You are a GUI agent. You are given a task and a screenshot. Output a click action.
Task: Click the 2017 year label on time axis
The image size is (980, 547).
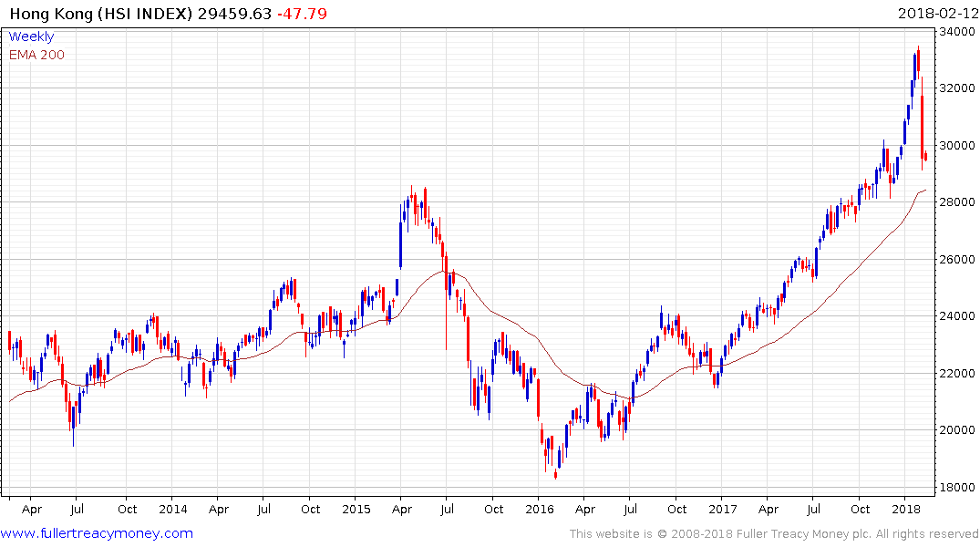(723, 509)
